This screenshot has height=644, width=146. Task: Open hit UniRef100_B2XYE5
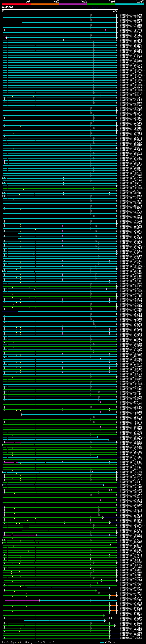[131, 22]
